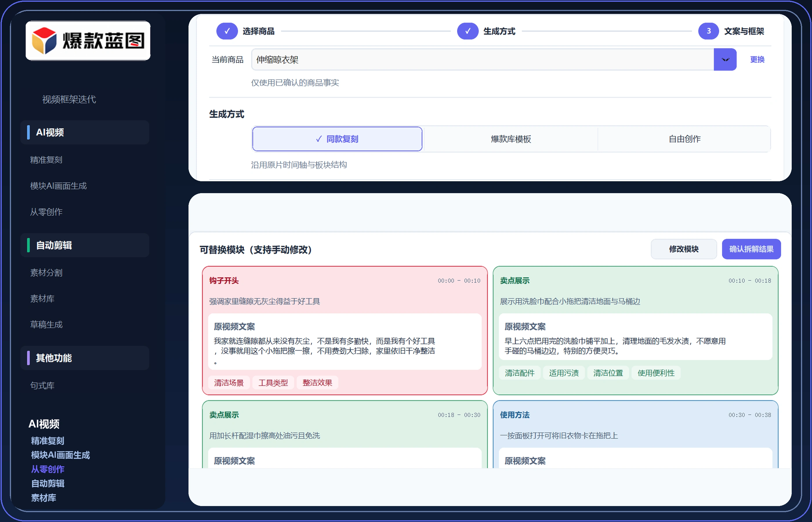Expand the 自动剪辑 sidebar section header
Screen dimensions: 812x522
tap(85, 245)
